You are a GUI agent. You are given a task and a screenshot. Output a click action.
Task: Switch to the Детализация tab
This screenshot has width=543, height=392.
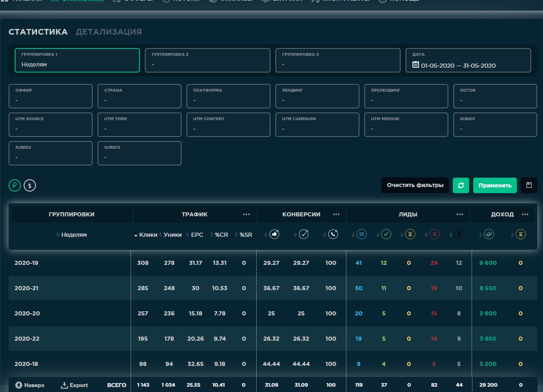(x=109, y=32)
